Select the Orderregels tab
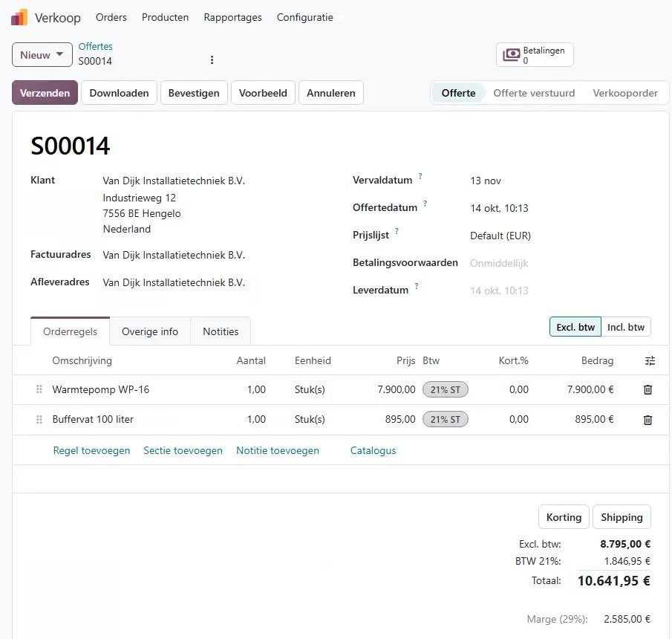Viewport: 672px width, 639px height. 70,331
